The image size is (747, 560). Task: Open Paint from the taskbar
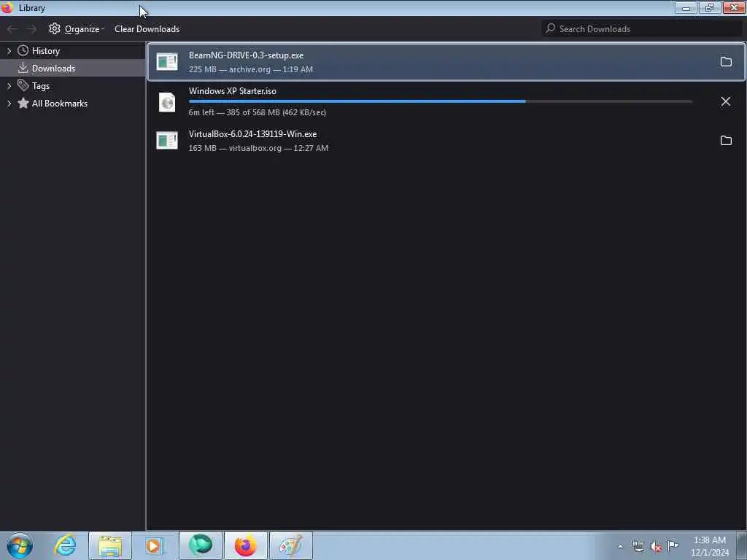click(x=291, y=545)
